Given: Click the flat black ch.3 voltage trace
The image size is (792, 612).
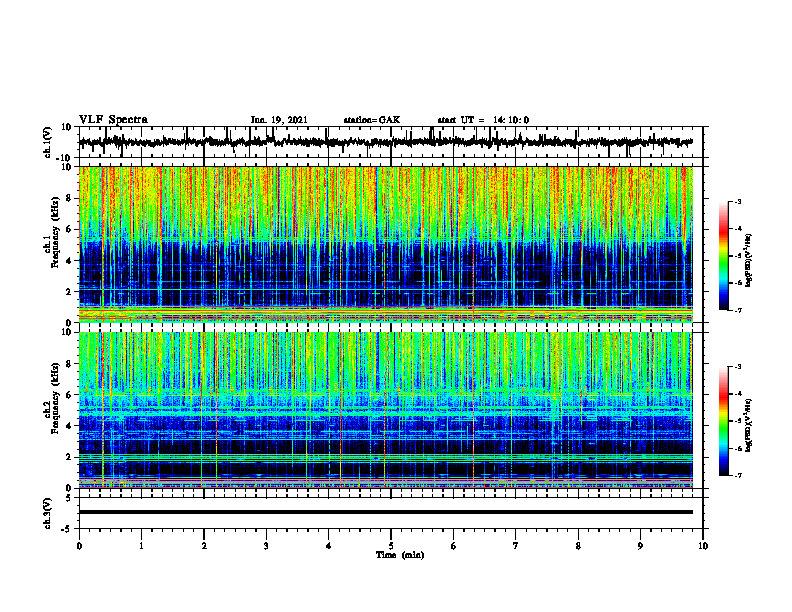Looking at the screenshot, I should click(x=385, y=512).
